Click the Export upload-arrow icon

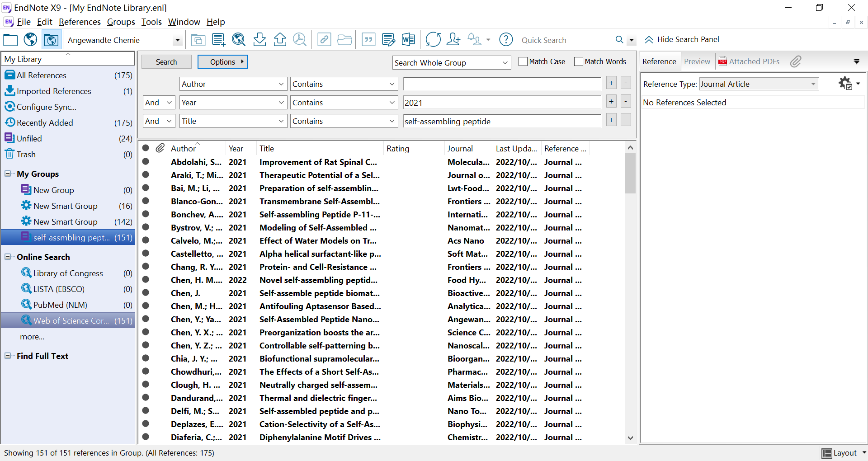click(280, 40)
